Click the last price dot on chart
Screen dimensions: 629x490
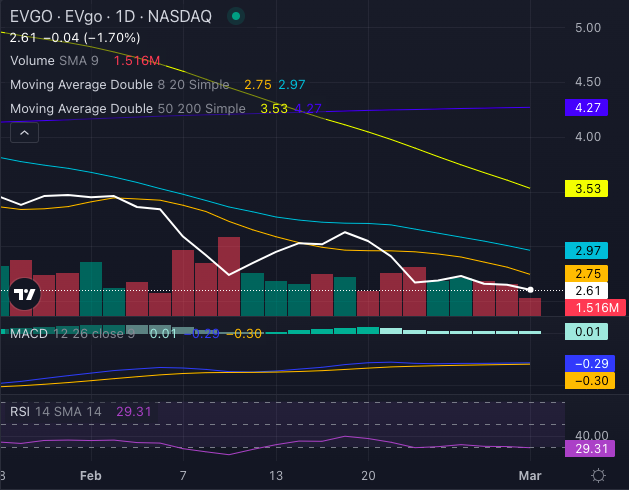(x=529, y=290)
